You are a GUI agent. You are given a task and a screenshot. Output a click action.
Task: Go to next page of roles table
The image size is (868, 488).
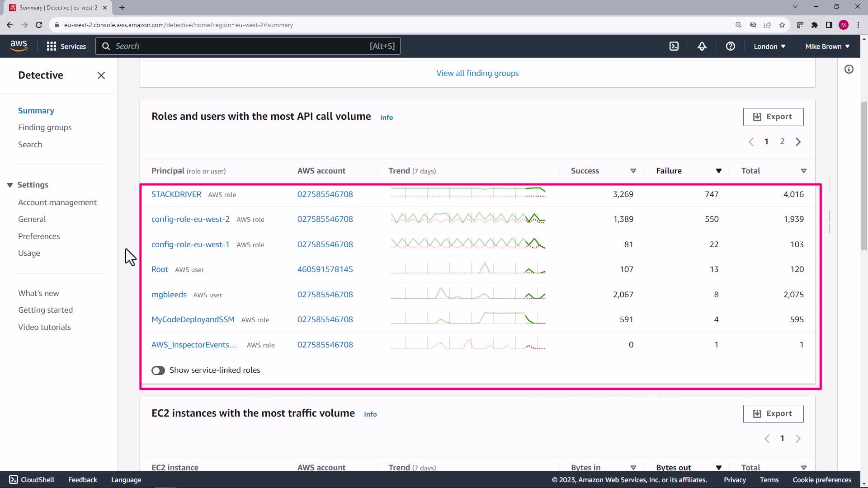coord(798,142)
